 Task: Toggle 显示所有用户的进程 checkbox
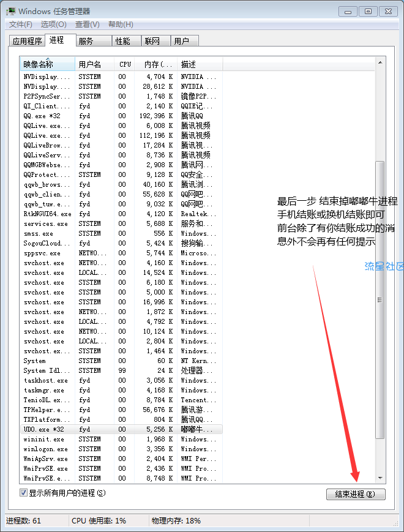tap(23, 493)
